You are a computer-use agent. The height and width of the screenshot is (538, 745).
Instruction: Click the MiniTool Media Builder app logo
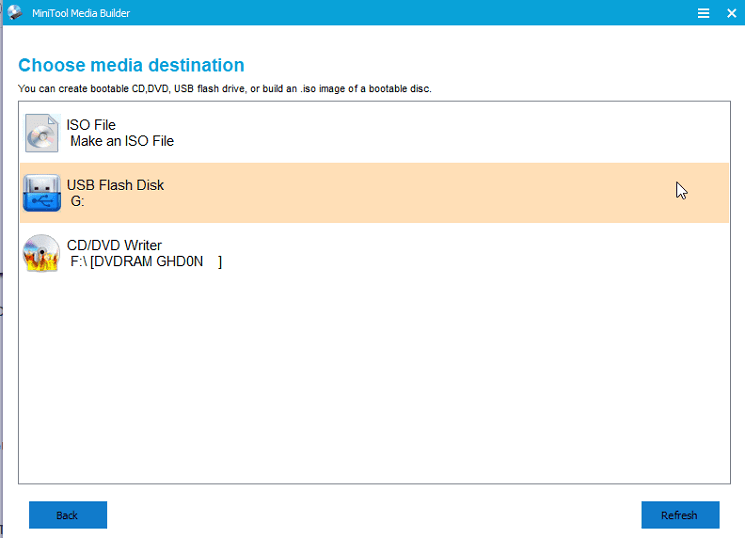coord(15,12)
